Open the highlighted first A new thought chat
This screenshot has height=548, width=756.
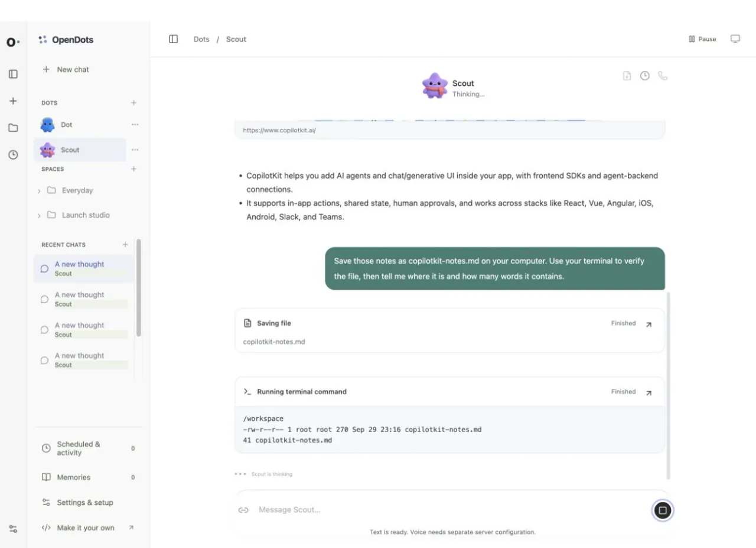point(84,269)
